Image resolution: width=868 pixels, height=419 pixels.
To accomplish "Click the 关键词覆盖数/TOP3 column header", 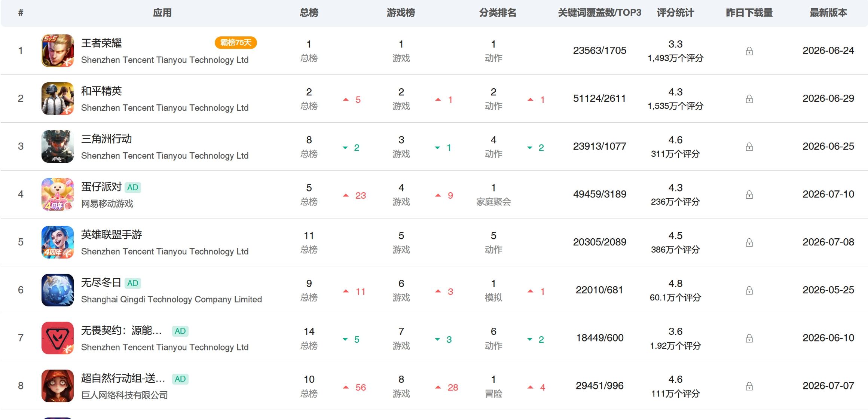I will pyautogui.click(x=600, y=13).
